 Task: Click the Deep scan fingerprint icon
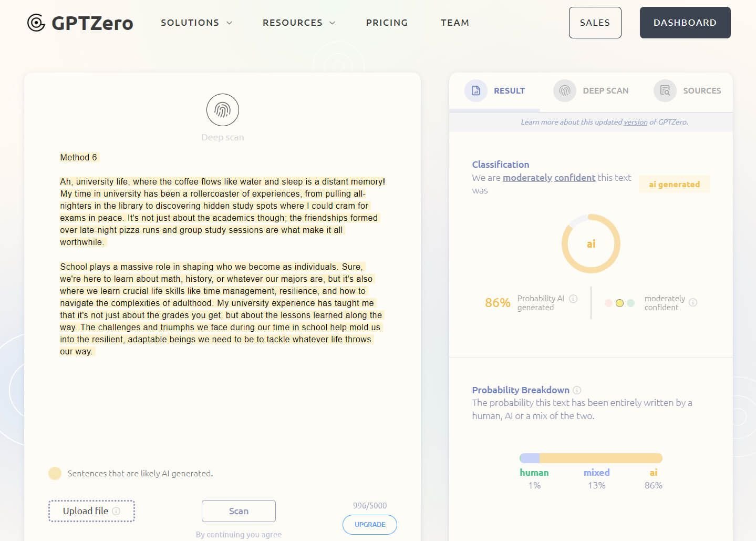222,110
